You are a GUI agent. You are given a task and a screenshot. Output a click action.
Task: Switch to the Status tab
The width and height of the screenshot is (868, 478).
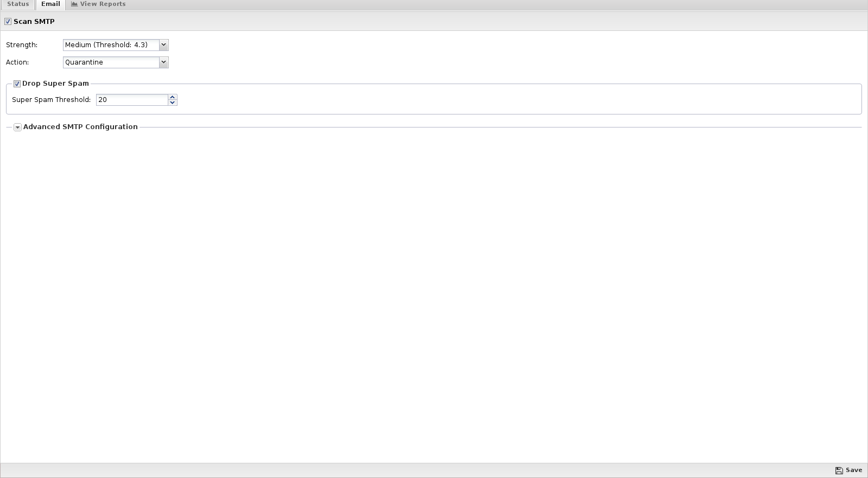(18, 4)
